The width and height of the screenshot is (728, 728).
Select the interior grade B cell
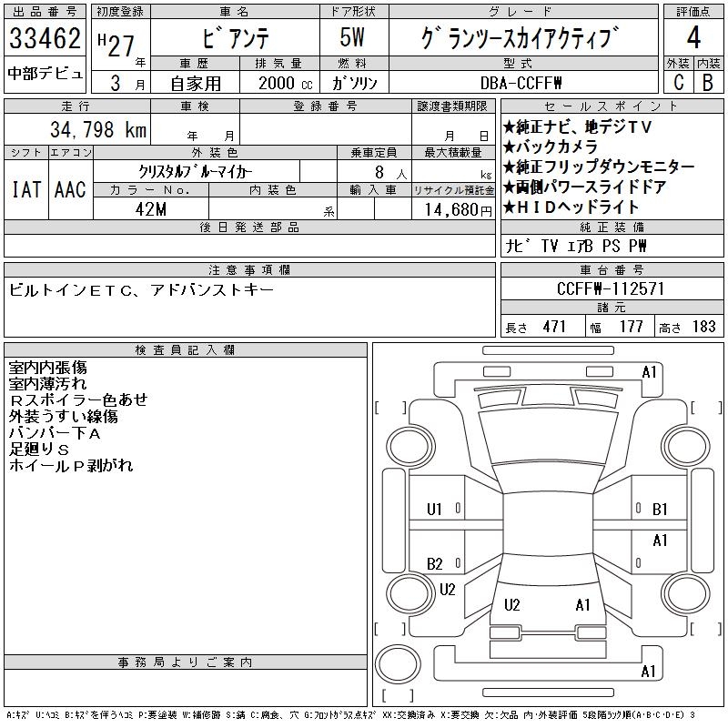708,82
